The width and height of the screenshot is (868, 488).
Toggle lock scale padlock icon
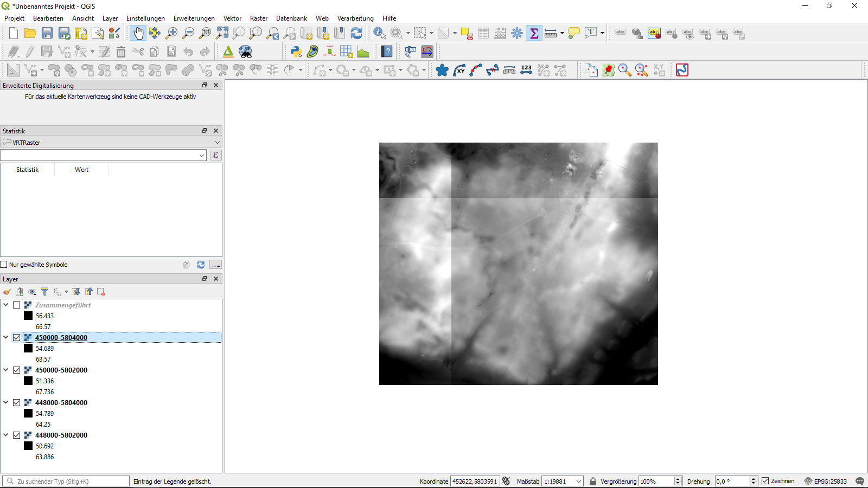pos(593,481)
